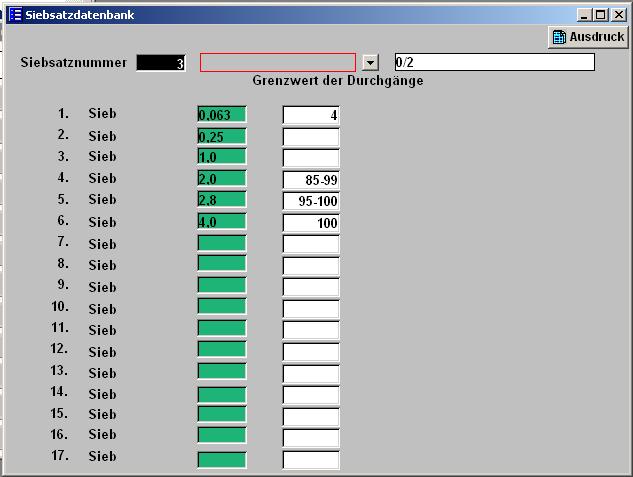Screen dimensions: 633x477
Task: Select the green sieve field 0.063
Action: point(222,114)
